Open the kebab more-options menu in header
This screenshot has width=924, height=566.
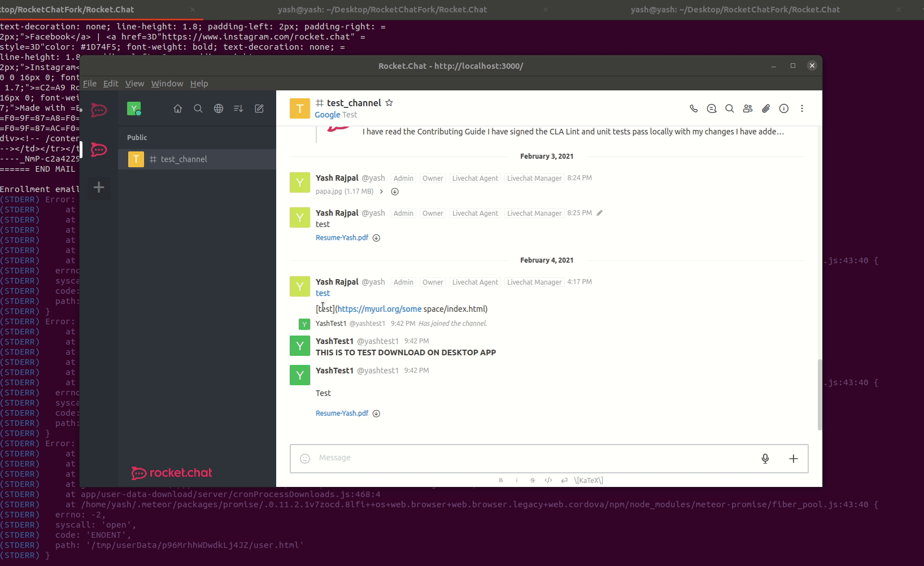(x=802, y=108)
